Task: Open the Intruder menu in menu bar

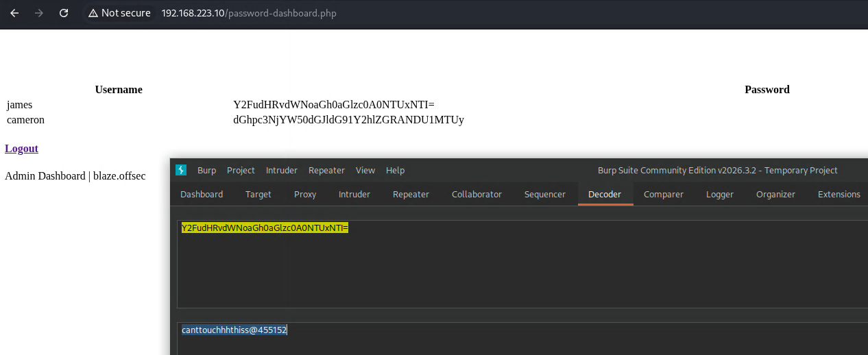Action: pyautogui.click(x=282, y=170)
